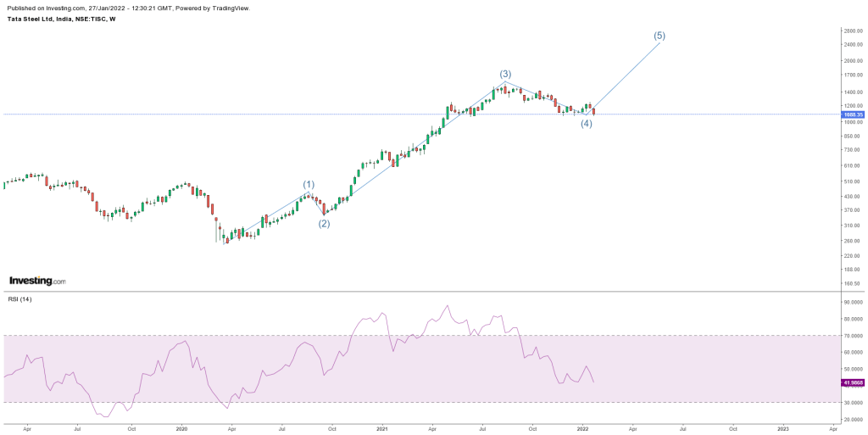Click the 2020 label on time axis

pyautogui.click(x=181, y=430)
